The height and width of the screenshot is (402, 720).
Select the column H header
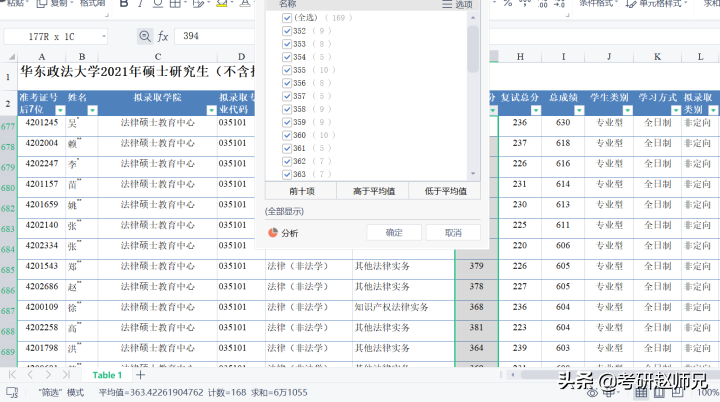tap(520, 57)
